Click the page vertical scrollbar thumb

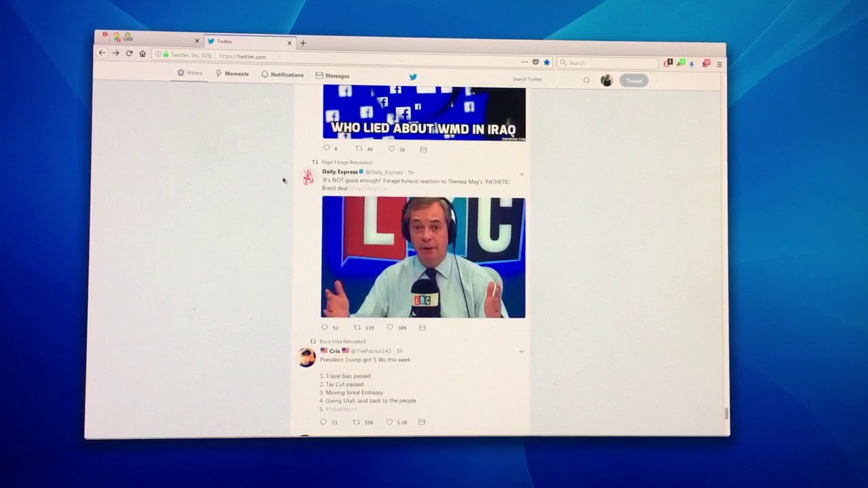(x=725, y=413)
